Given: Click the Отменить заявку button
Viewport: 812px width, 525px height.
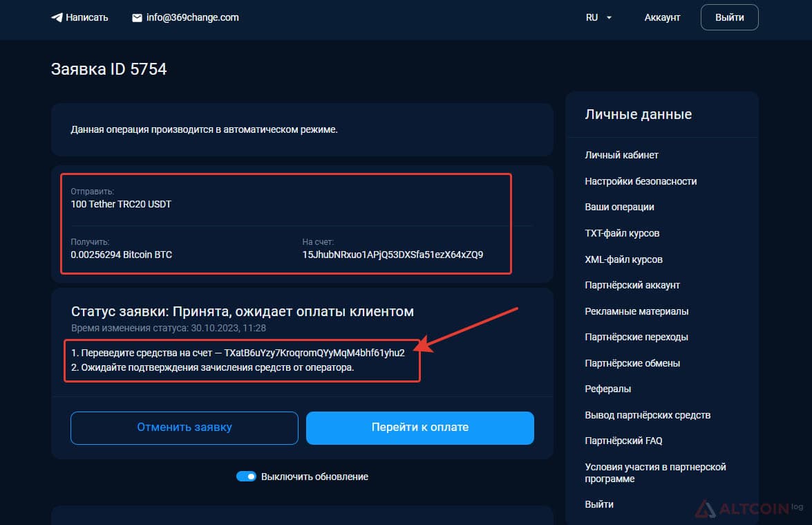Looking at the screenshot, I should [185, 427].
